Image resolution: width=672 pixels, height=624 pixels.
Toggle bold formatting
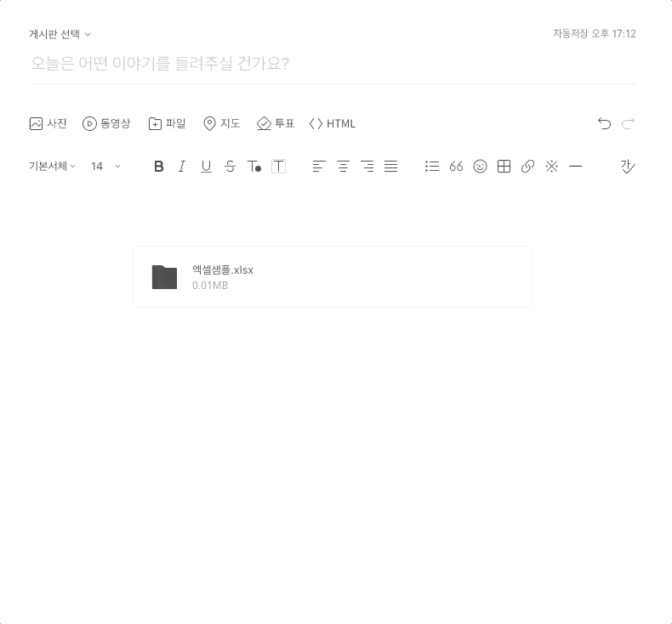(158, 166)
